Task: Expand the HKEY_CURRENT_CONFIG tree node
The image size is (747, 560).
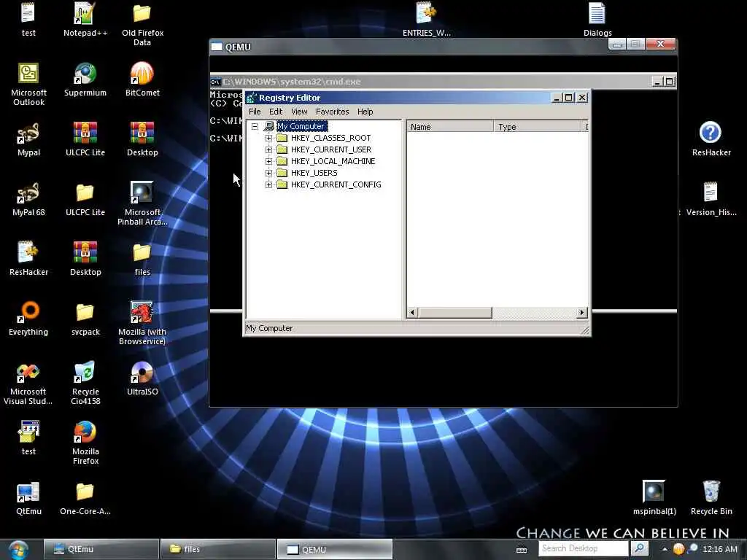Action: coord(268,184)
